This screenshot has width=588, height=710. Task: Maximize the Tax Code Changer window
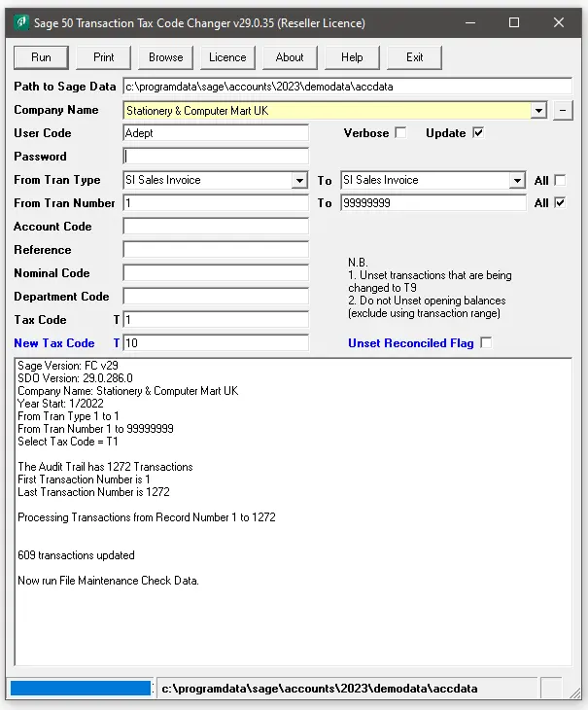pos(514,22)
